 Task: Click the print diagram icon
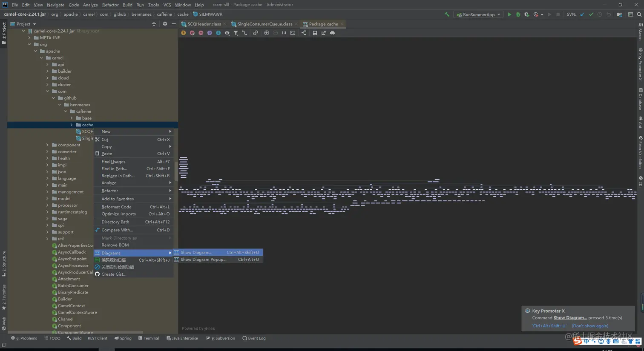coord(332,33)
